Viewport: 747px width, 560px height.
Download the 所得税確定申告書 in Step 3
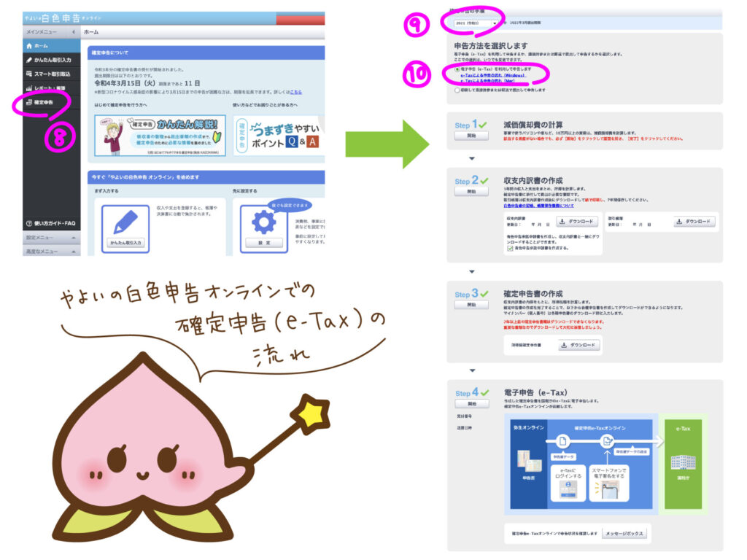click(578, 345)
